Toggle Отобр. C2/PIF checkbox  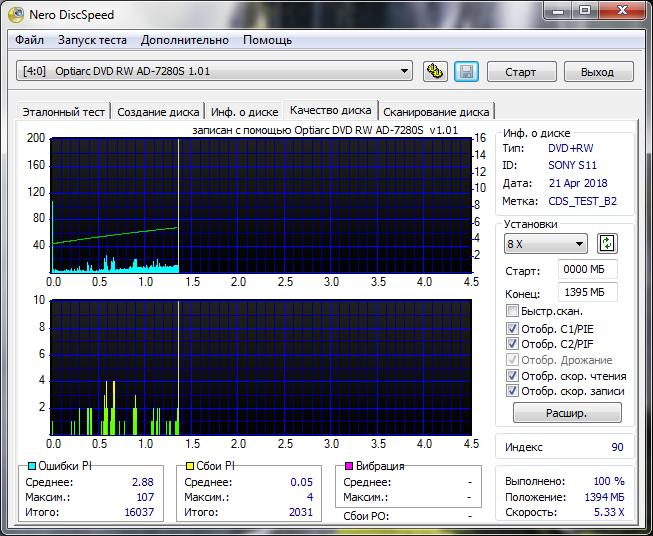coord(513,344)
